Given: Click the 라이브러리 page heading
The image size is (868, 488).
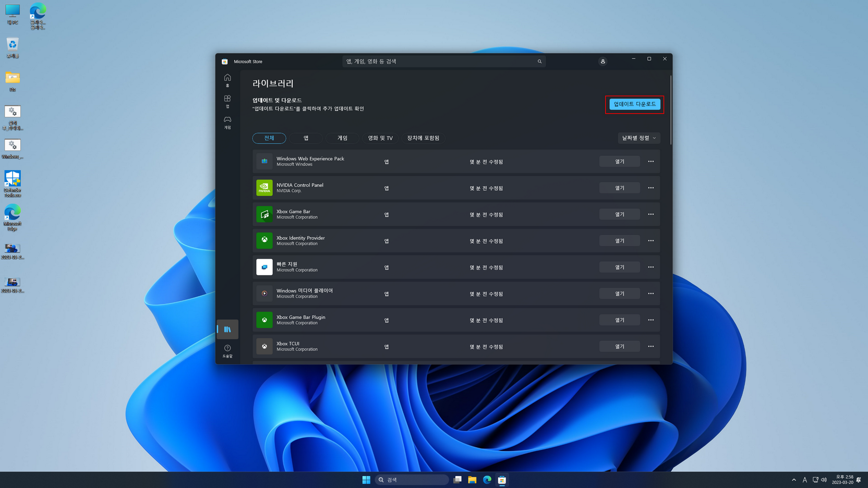Looking at the screenshot, I should tap(273, 83).
